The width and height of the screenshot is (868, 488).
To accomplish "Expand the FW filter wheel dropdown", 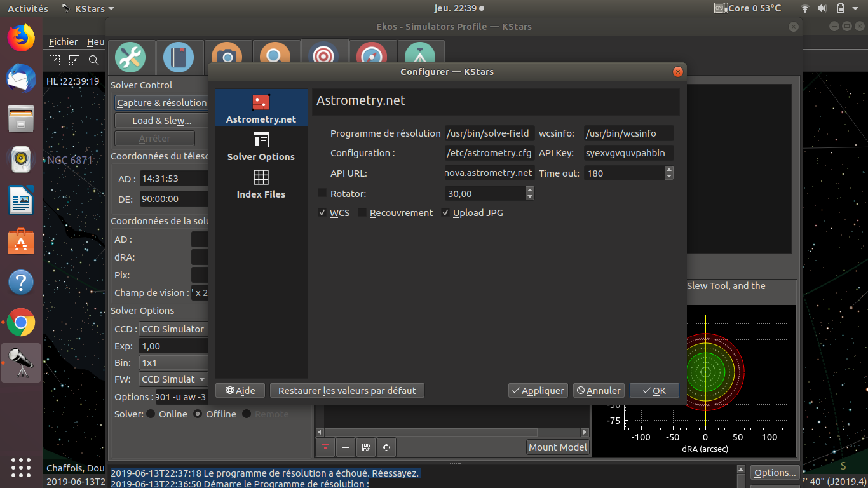I will (x=173, y=379).
